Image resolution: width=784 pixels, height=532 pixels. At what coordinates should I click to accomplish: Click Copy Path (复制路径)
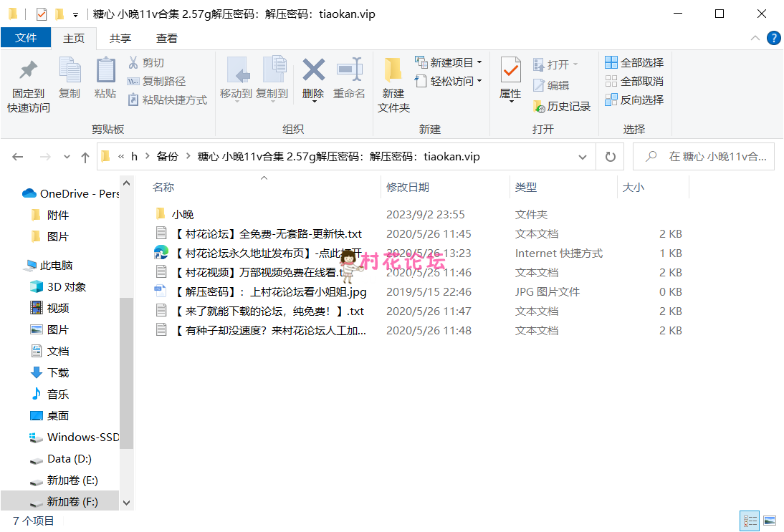156,82
